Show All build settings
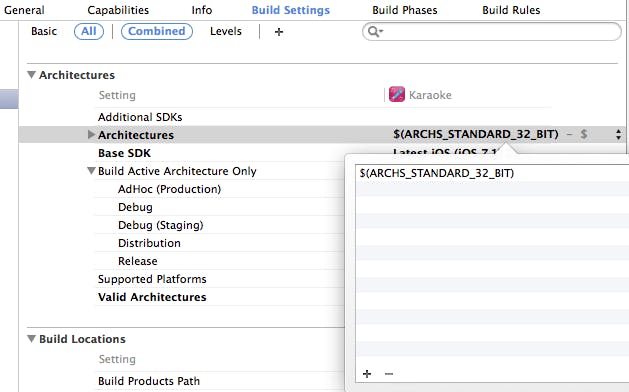The image size is (629, 392). tap(89, 31)
